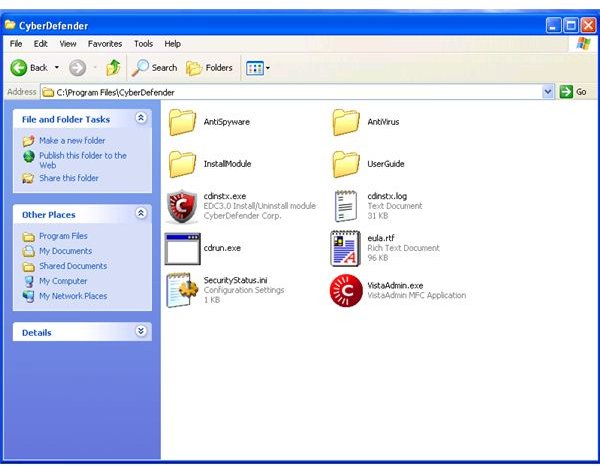Click the Share this folder link
600x466 pixels.
(69, 178)
